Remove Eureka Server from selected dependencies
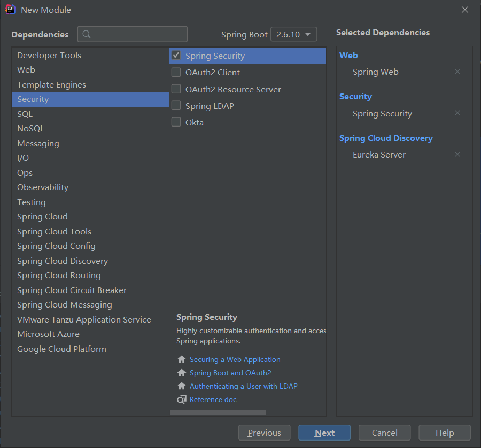The image size is (481, 448). click(457, 154)
